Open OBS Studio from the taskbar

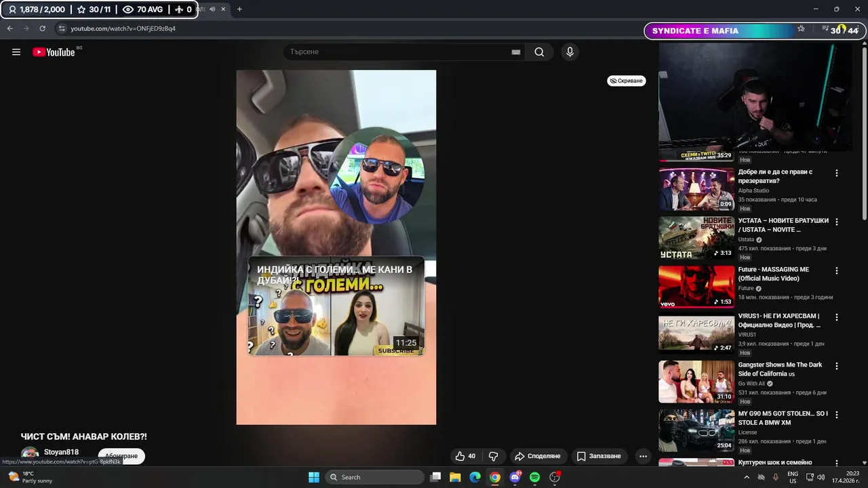555,477
